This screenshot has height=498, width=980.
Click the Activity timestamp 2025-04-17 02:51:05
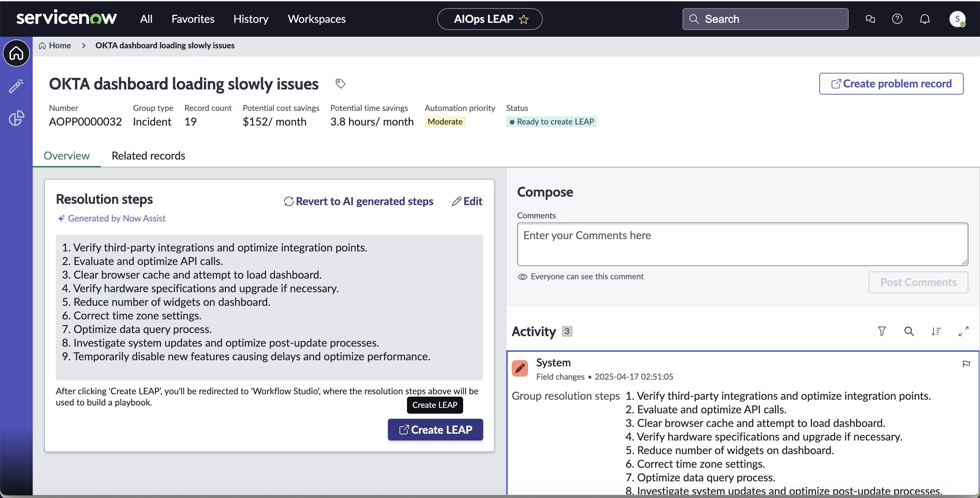tap(634, 376)
